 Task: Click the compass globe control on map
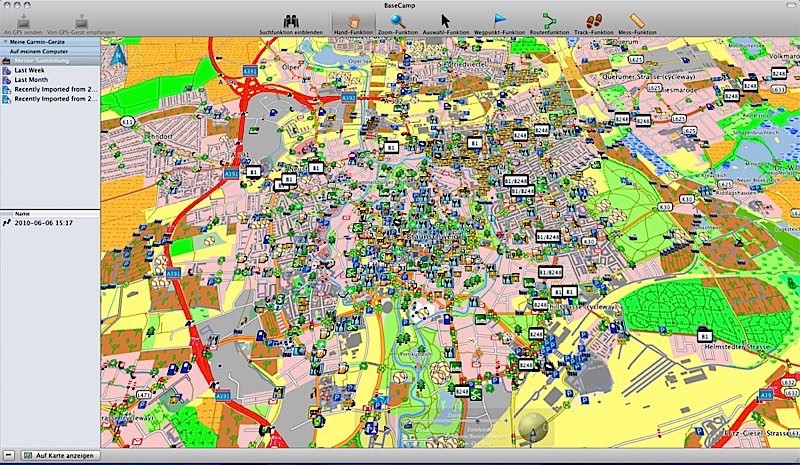(x=533, y=426)
